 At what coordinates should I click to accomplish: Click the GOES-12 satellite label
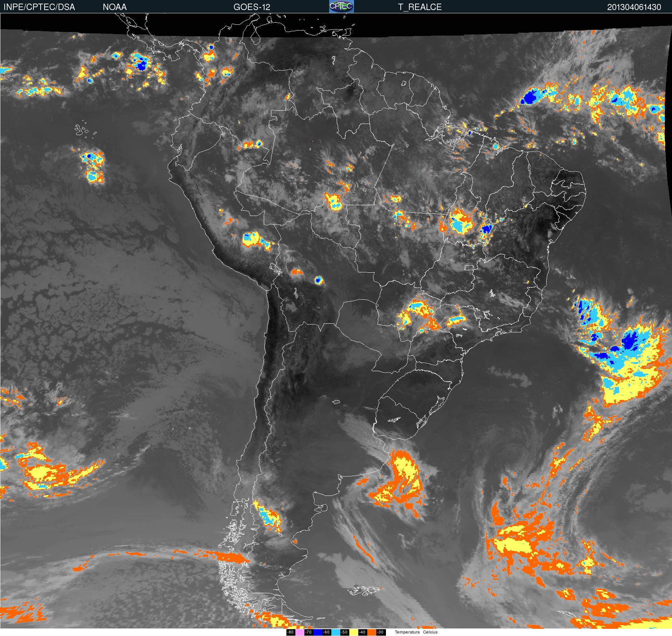[252, 7]
